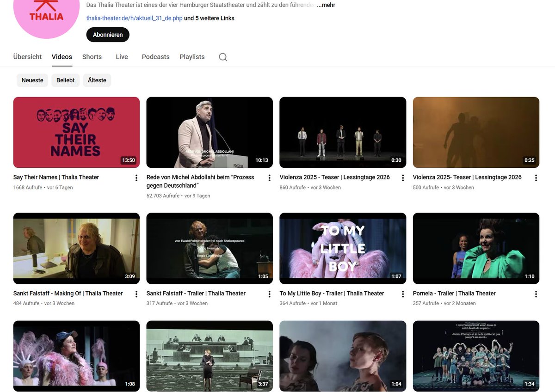Viewport: 555px width, 392px height.
Task: Open the thumbnail with 1:04 duration
Action: 343,356
